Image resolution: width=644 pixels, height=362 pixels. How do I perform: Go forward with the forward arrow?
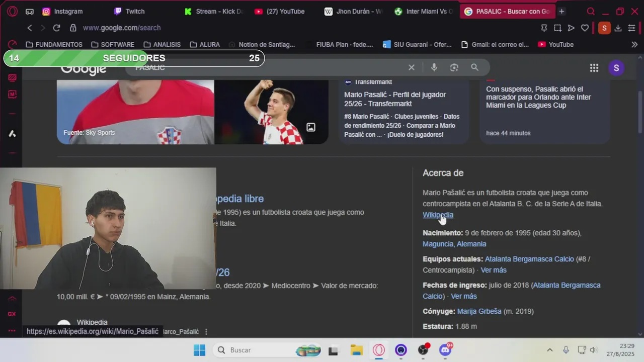coord(43,28)
